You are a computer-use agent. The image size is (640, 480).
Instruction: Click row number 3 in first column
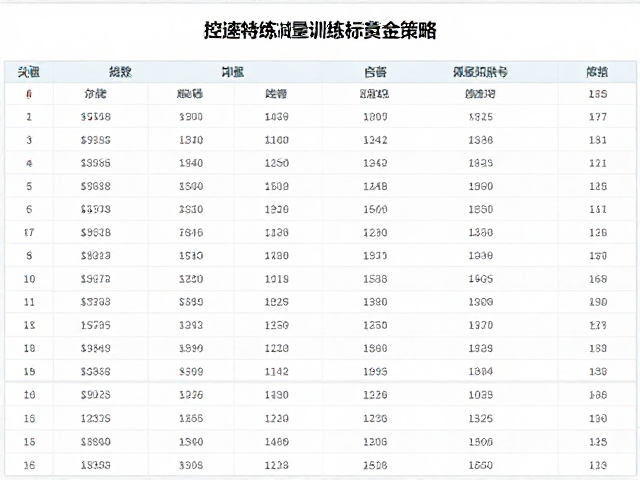[x=29, y=140]
